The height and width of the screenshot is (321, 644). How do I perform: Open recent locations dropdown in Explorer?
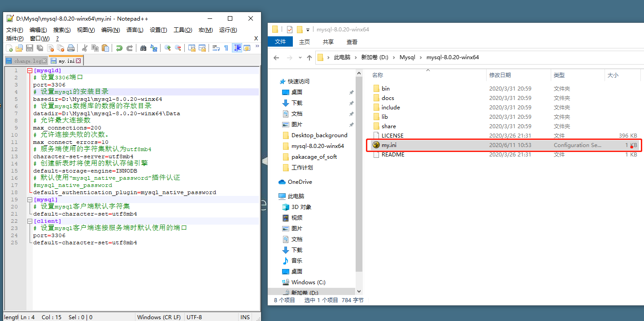(300, 58)
